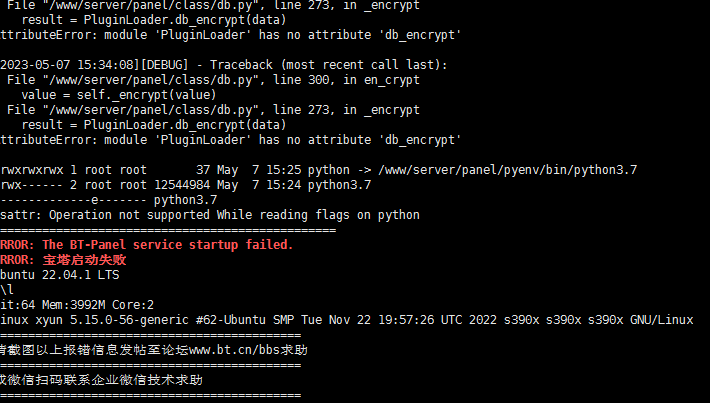Click the /www/server/panel/pyenv/bin/python3.7 symlink target
The width and height of the screenshot is (710, 403).
(x=508, y=170)
